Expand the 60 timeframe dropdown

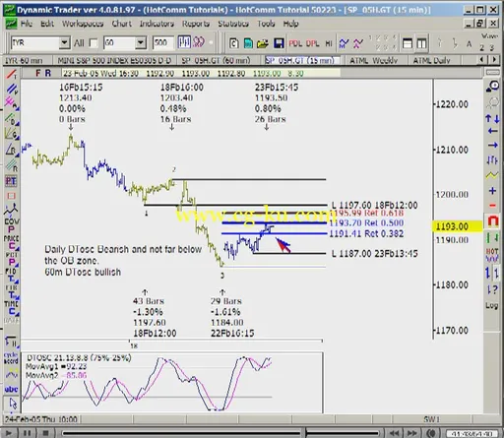[x=141, y=43]
